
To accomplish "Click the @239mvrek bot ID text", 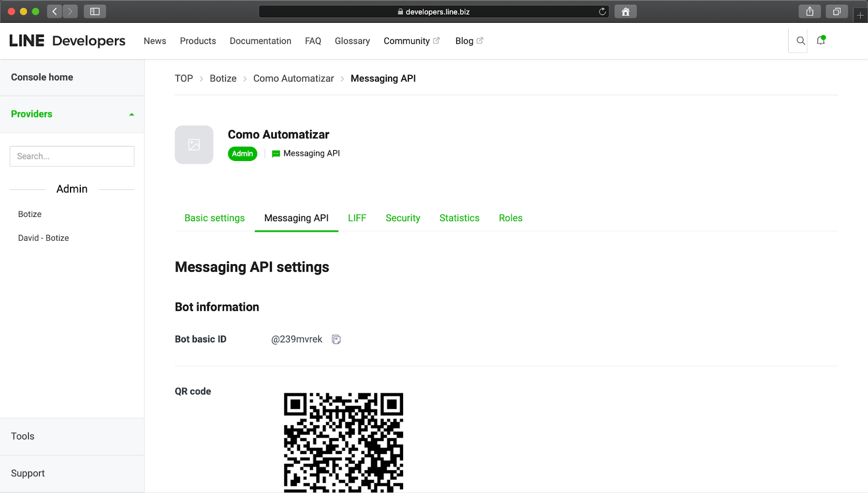I will point(297,340).
